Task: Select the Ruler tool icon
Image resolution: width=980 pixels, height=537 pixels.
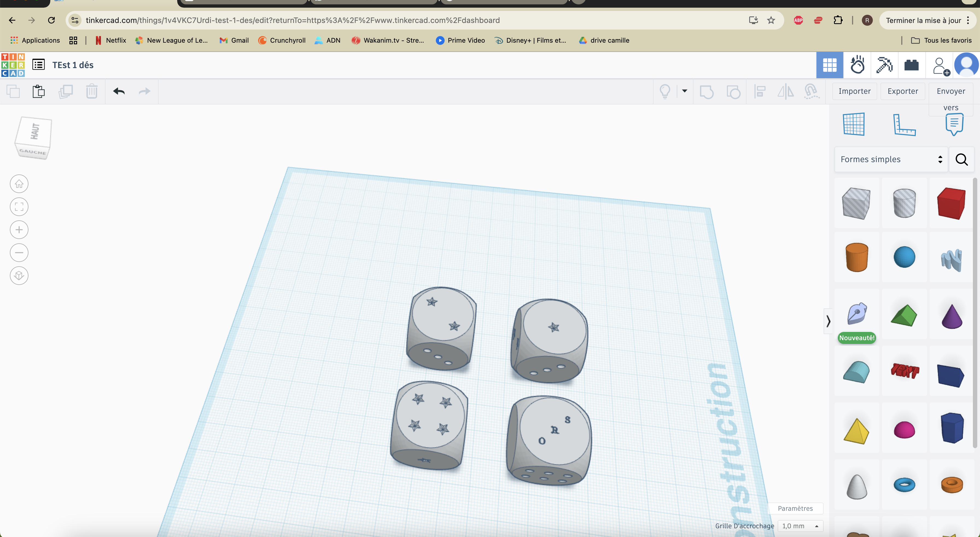Action: coord(904,124)
